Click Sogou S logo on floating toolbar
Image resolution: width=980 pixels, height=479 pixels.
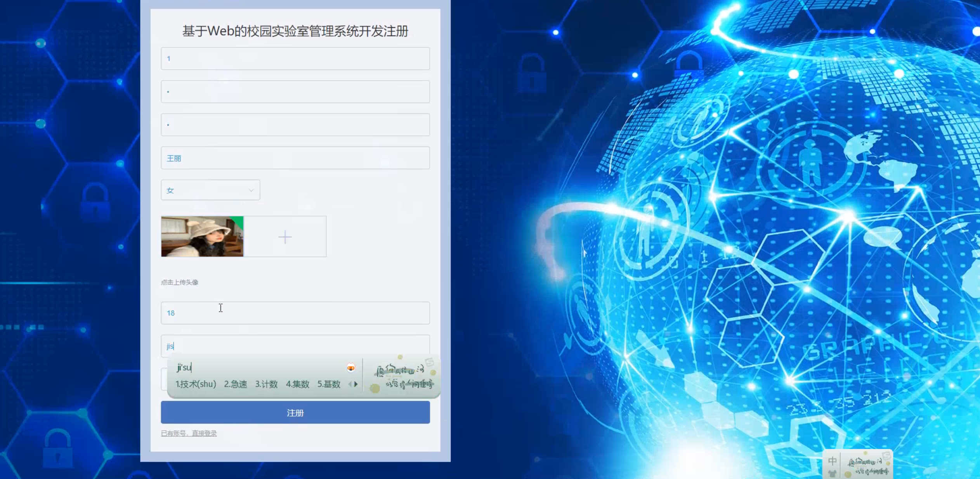click(886, 455)
